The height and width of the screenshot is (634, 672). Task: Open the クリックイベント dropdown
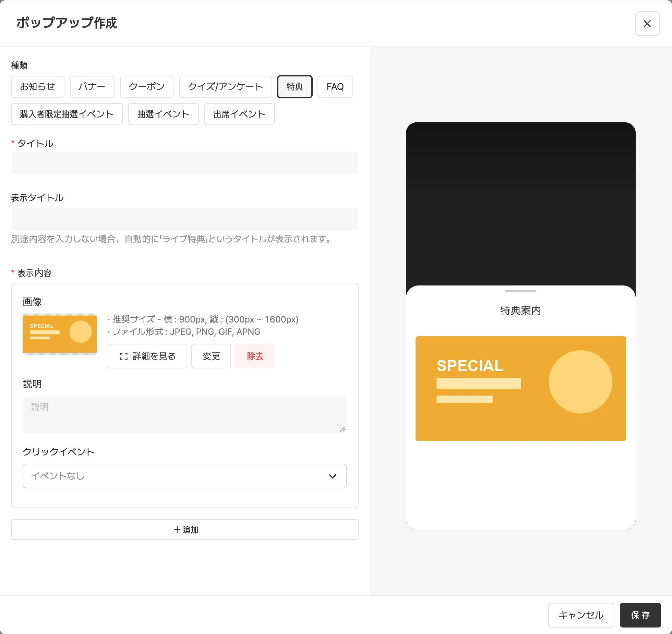click(x=185, y=476)
